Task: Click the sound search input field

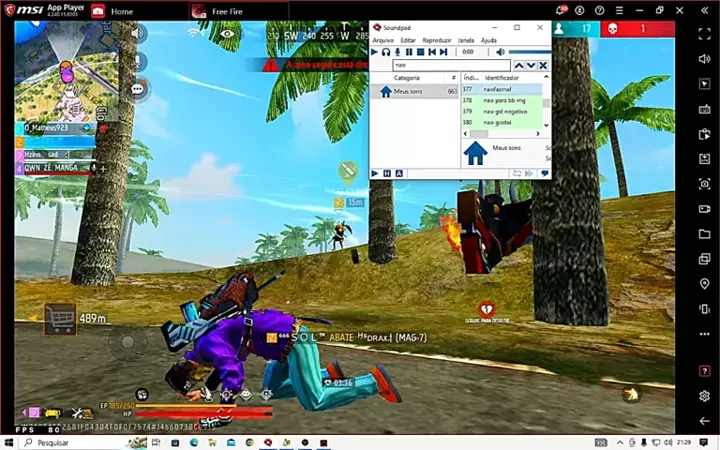Action: [450, 65]
